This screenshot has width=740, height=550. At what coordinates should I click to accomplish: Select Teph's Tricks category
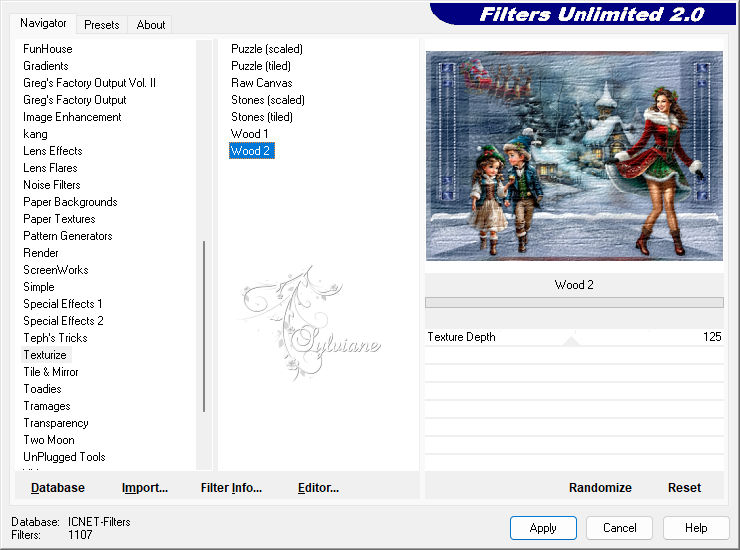55,338
